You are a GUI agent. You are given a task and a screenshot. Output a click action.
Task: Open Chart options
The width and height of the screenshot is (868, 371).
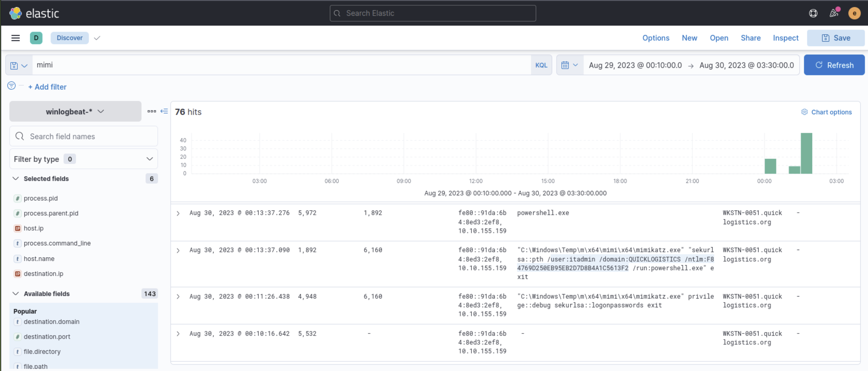(x=826, y=112)
